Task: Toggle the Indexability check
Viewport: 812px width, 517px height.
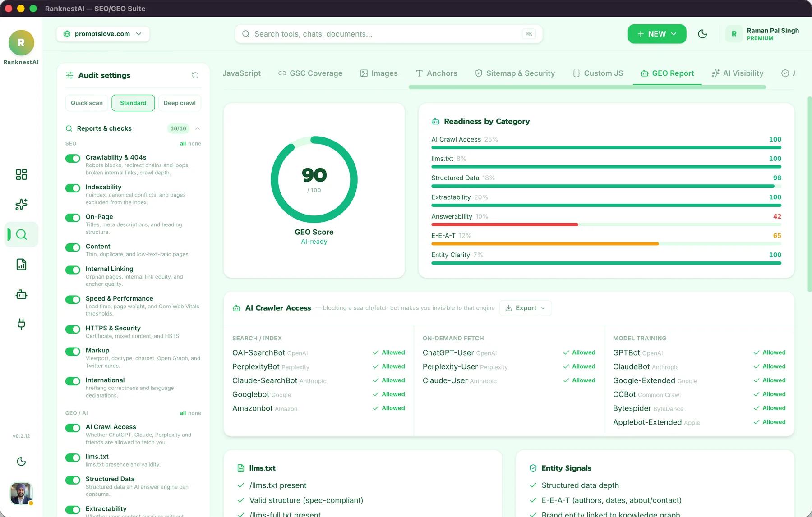Action: click(73, 188)
